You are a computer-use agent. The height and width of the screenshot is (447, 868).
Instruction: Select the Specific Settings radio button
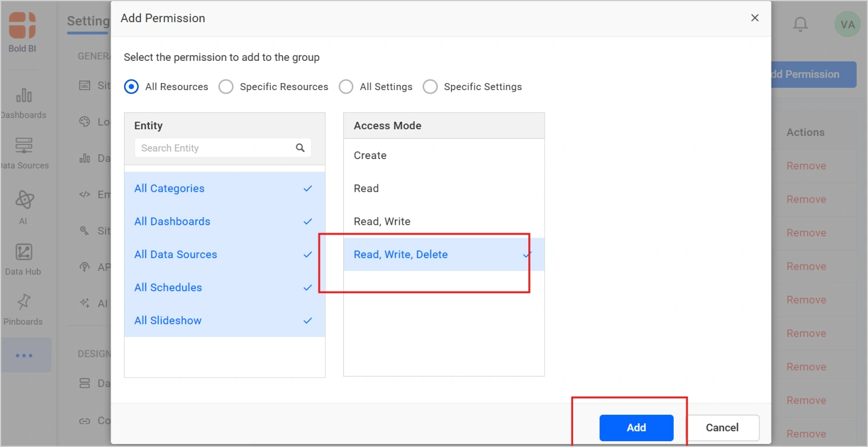click(430, 87)
